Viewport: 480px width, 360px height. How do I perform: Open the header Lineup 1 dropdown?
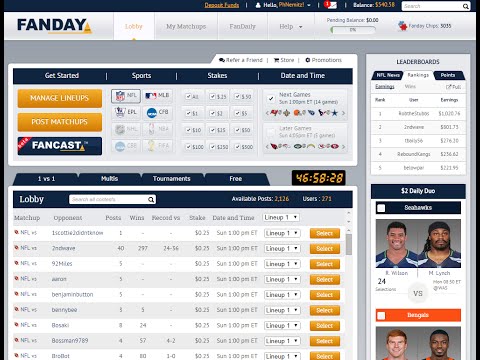tap(281, 217)
